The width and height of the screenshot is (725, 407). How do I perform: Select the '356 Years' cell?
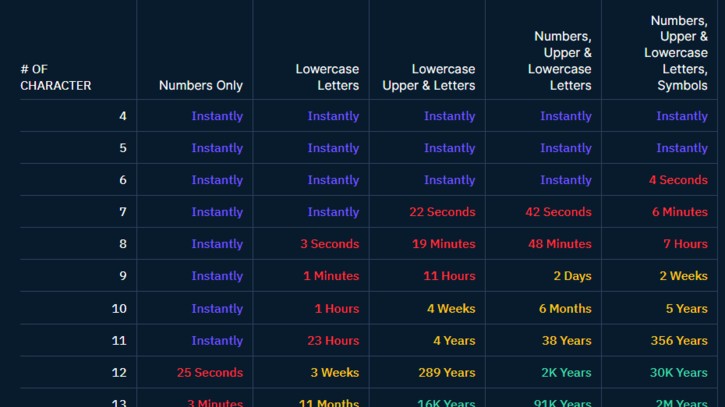coord(678,341)
